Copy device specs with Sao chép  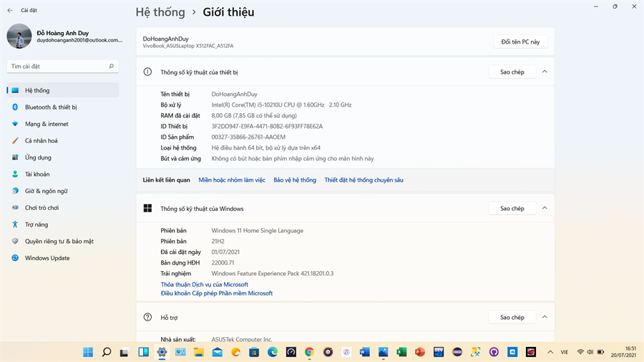coord(512,72)
